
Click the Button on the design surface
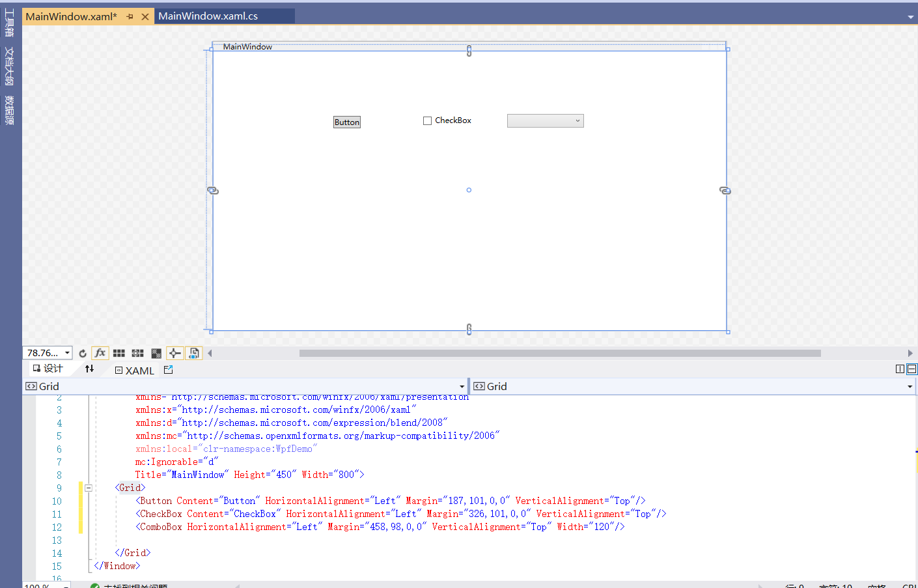[x=347, y=122]
